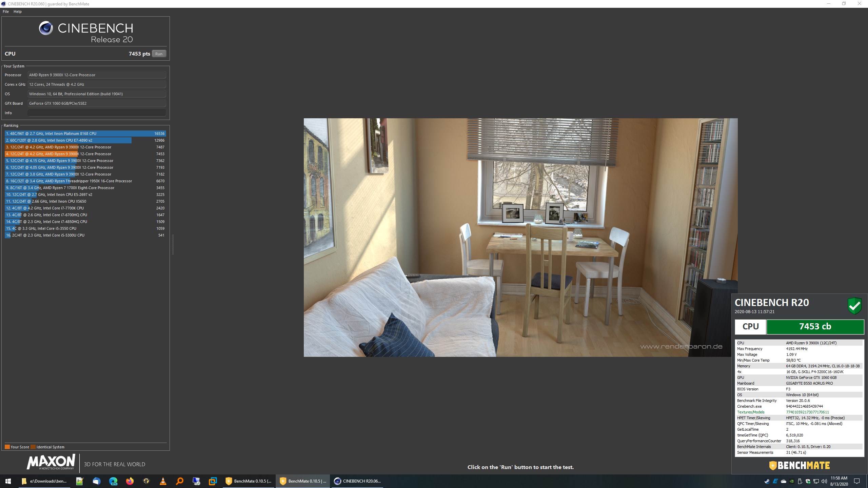Select ranking row 11 Xeon X5650
The image size is (868, 488).
[85, 201]
